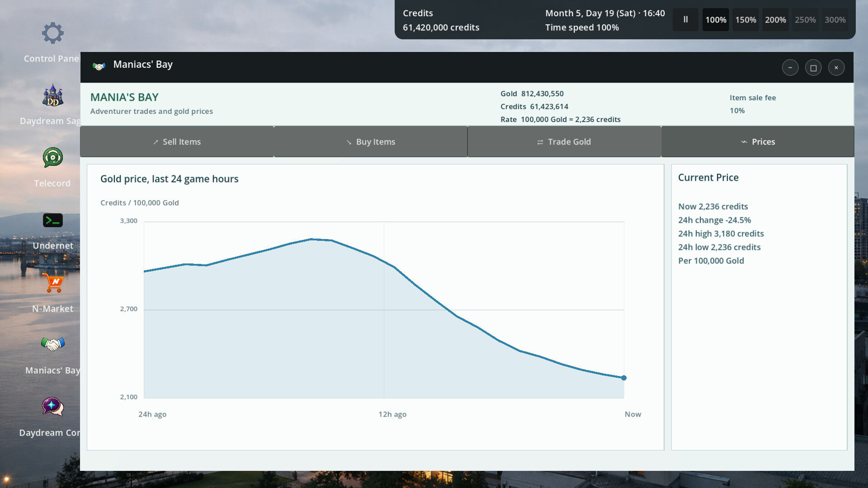This screenshot has height=488, width=868.
Task: Click Maniacs' Bay handshake desktop icon
Action: pyautogui.click(x=53, y=345)
